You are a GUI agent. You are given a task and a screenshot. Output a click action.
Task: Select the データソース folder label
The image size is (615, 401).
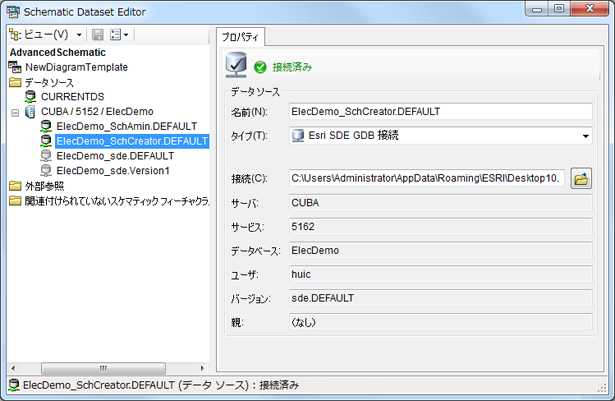tap(49, 82)
